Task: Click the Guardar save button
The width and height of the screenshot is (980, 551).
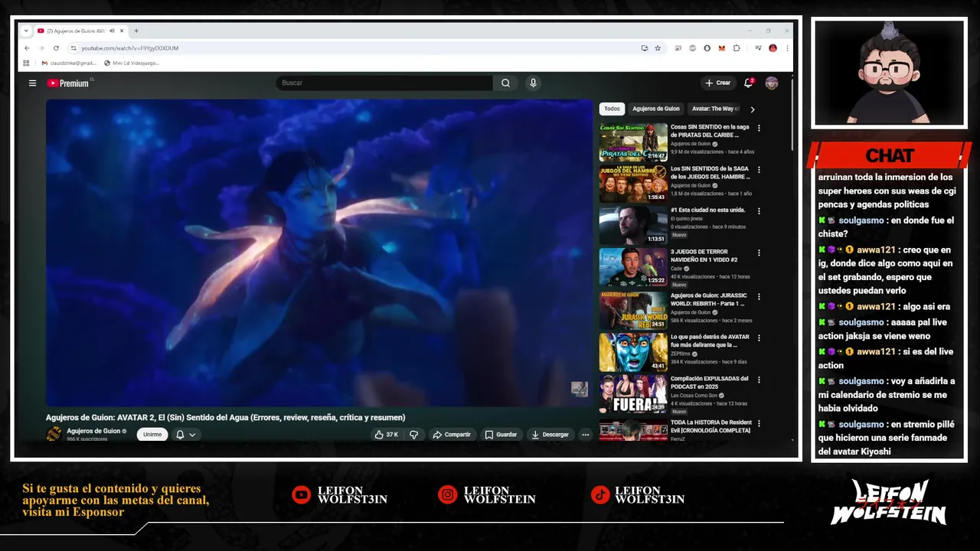Action: 501,435
